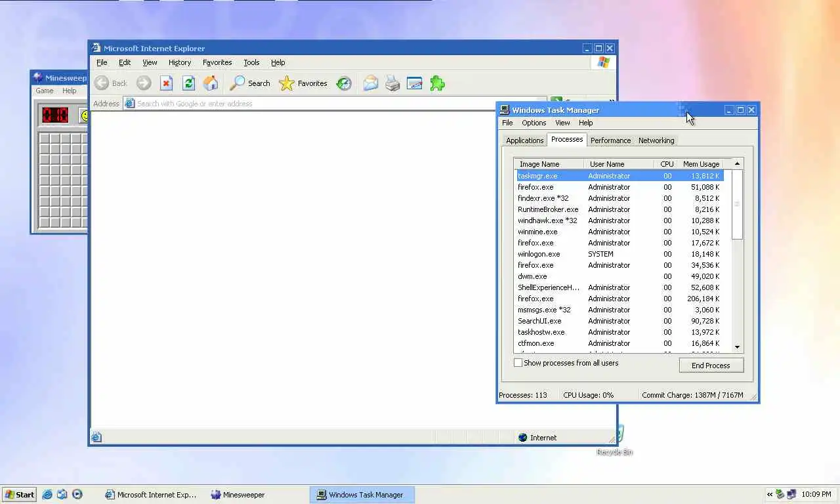The image size is (840, 504).
Task: Sort processes by Image Name column header
Action: [549, 164]
